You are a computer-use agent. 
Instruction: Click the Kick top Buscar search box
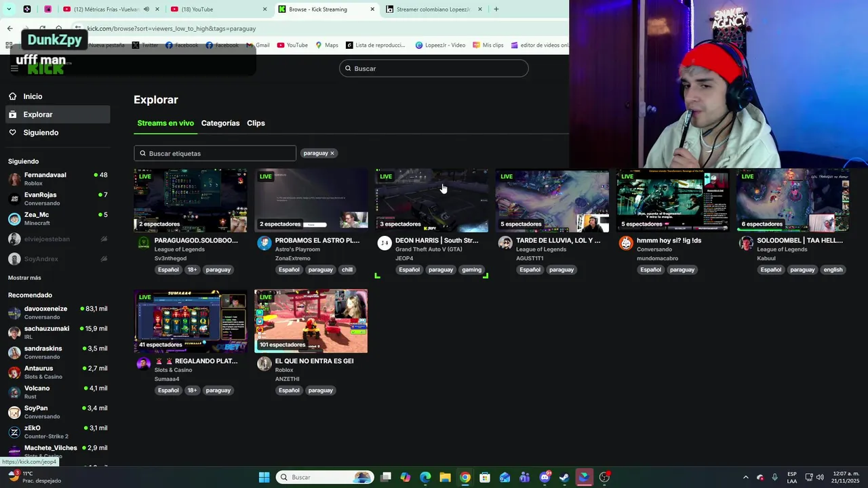(433, 68)
